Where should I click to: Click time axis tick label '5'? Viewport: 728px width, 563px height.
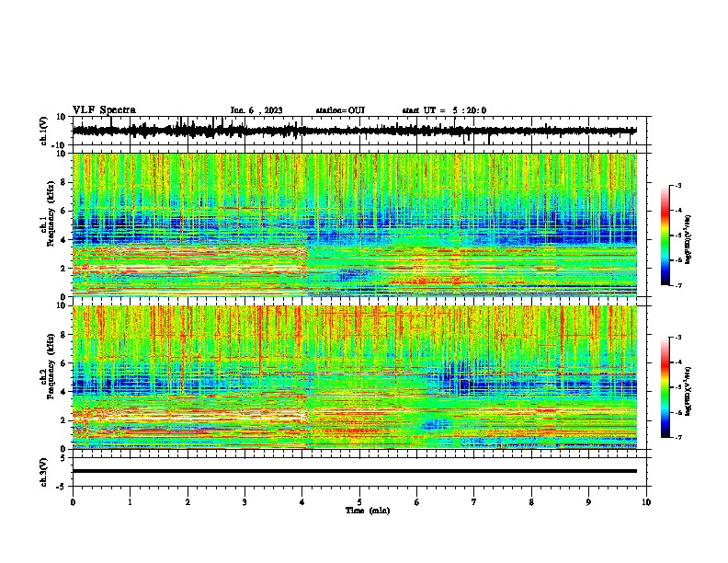tap(359, 502)
